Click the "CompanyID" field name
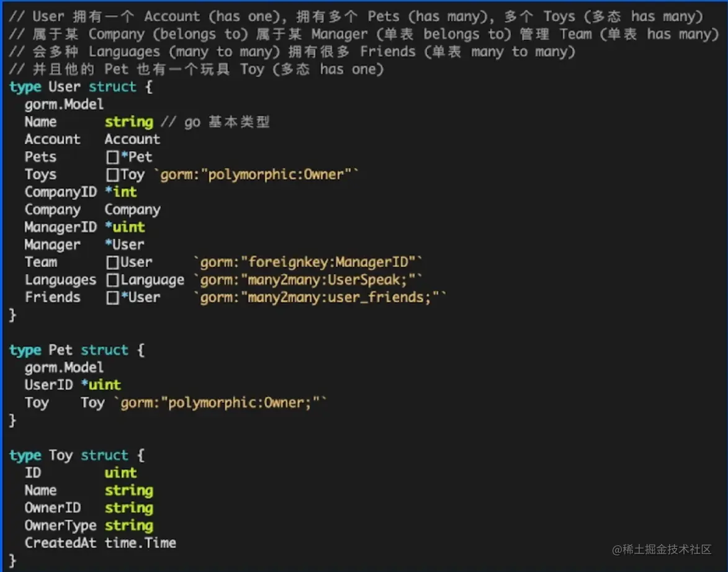 [x=61, y=192]
